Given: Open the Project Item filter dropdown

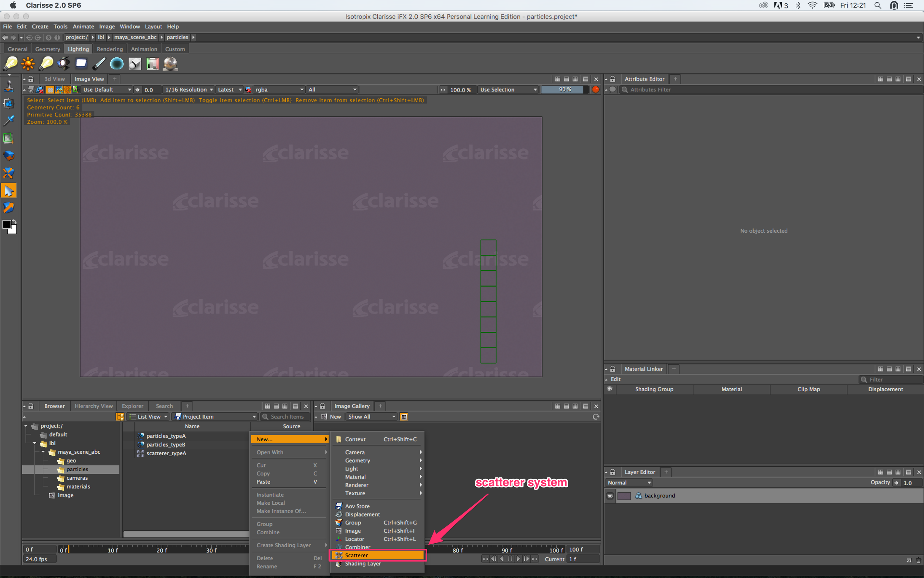Looking at the screenshot, I should 215,417.
